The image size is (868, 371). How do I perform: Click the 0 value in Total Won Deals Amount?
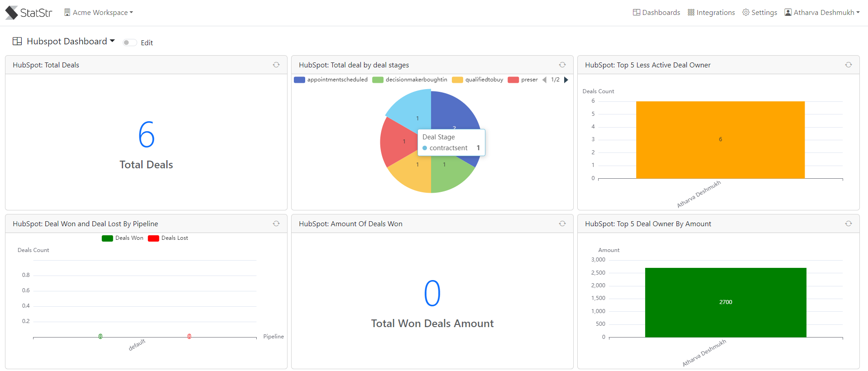tap(432, 293)
